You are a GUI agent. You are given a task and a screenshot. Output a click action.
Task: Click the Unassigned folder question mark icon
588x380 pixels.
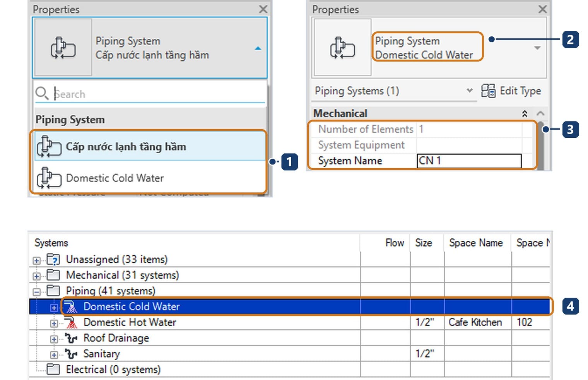(53, 259)
